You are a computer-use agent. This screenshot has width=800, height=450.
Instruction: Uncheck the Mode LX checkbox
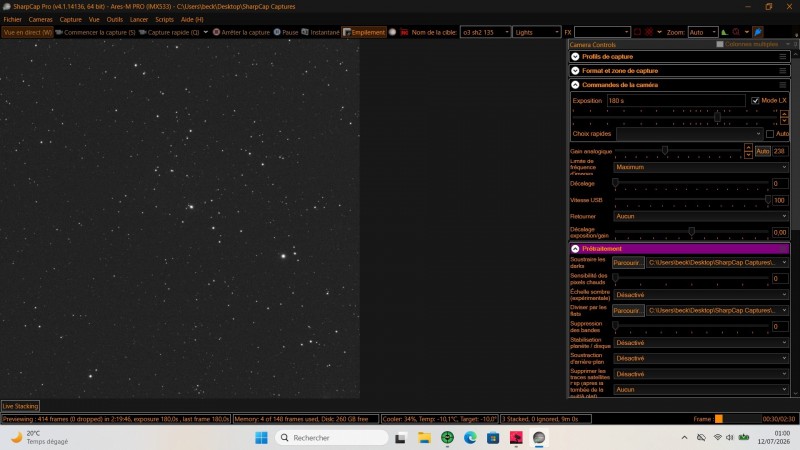click(755, 101)
